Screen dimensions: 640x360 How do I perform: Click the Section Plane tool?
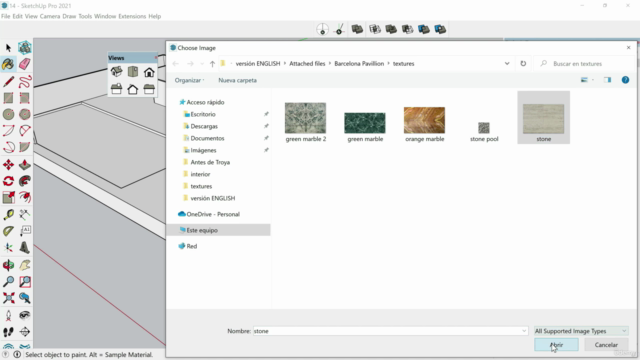24,332
